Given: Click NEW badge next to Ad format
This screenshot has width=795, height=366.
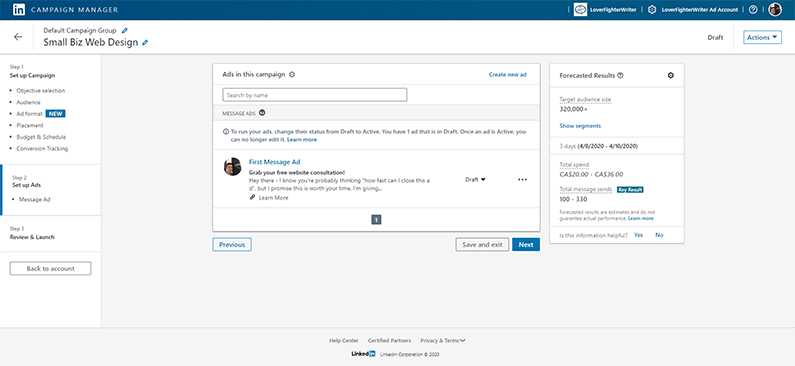Looking at the screenshot, I should (x=55, y=114).
